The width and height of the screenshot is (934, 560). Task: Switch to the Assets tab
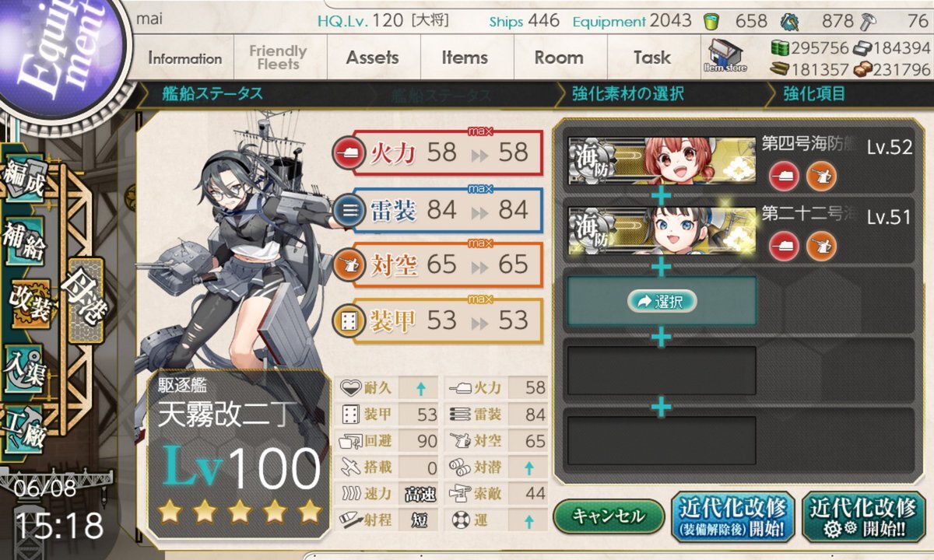coord(372,58)
